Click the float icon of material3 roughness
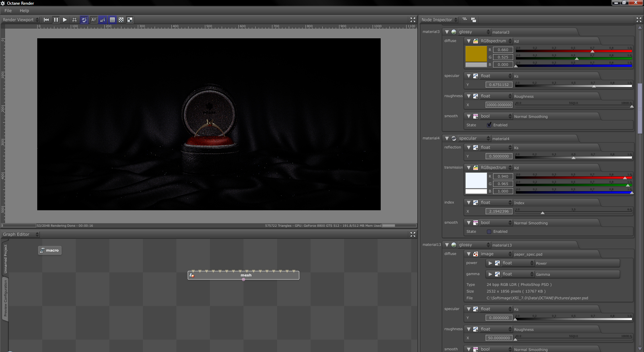644x352 pixels. click(x=476, y=96)
